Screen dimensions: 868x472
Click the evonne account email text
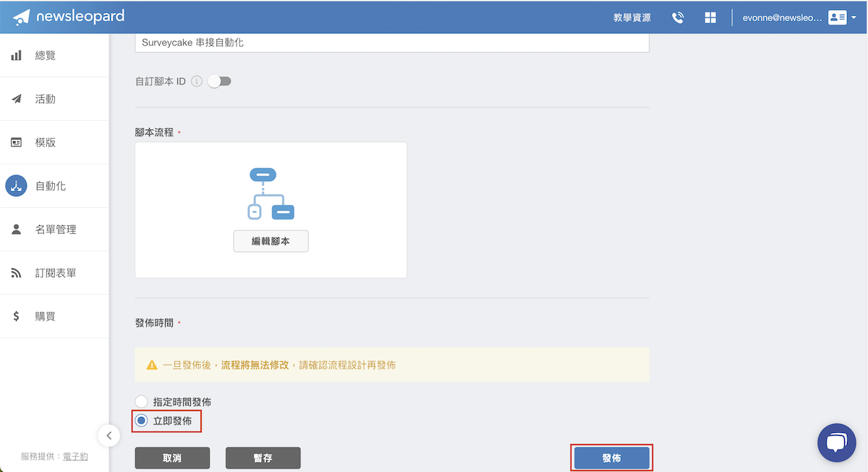click(783, 17)
